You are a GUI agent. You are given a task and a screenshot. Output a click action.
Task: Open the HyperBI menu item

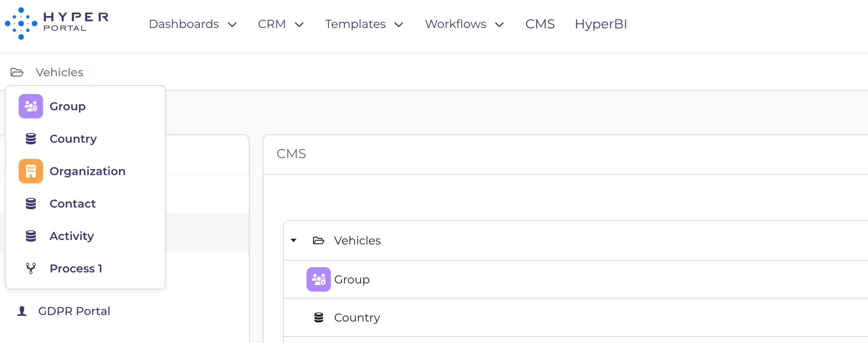click(601, 24)
